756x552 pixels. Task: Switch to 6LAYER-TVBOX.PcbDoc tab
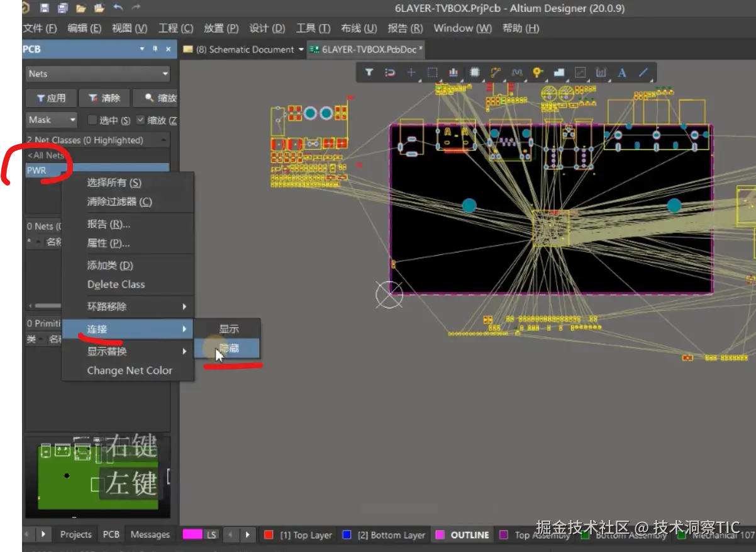365,50
